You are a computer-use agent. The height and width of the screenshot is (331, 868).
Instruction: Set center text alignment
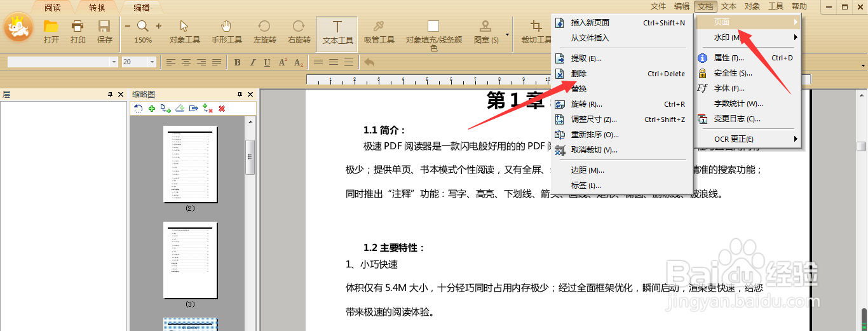pos(186,62)
